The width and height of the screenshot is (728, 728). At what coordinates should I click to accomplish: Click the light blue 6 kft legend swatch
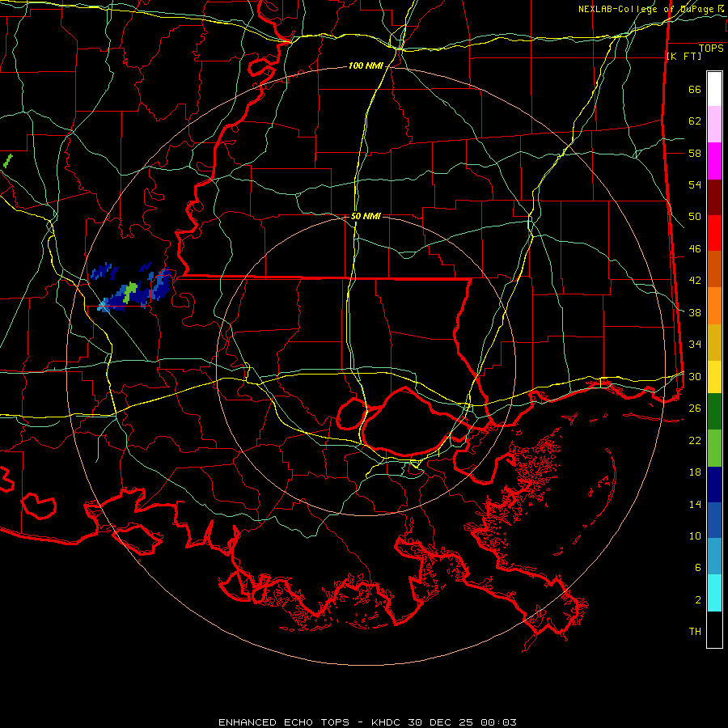[714, 556]
